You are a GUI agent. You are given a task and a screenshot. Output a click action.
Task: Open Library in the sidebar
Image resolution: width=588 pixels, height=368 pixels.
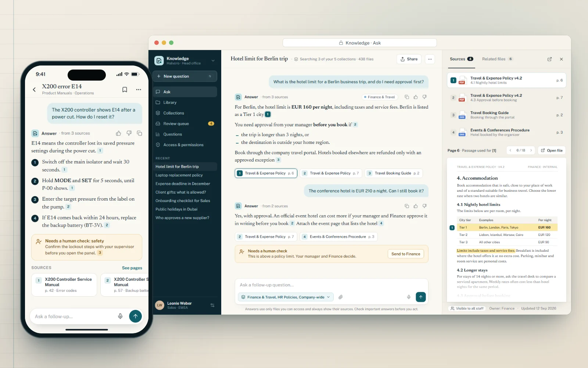click(x=185, y=102)
